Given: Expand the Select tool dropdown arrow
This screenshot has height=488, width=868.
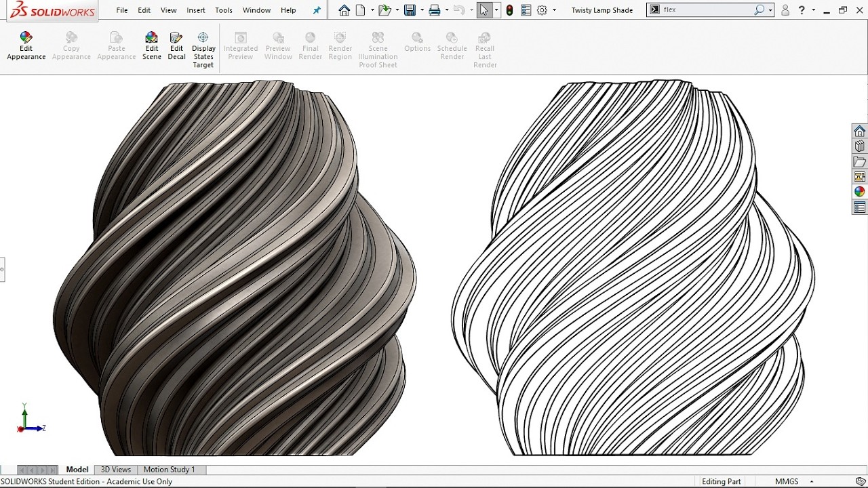Looking at the screenshot, I should click(x=497, y=10).
